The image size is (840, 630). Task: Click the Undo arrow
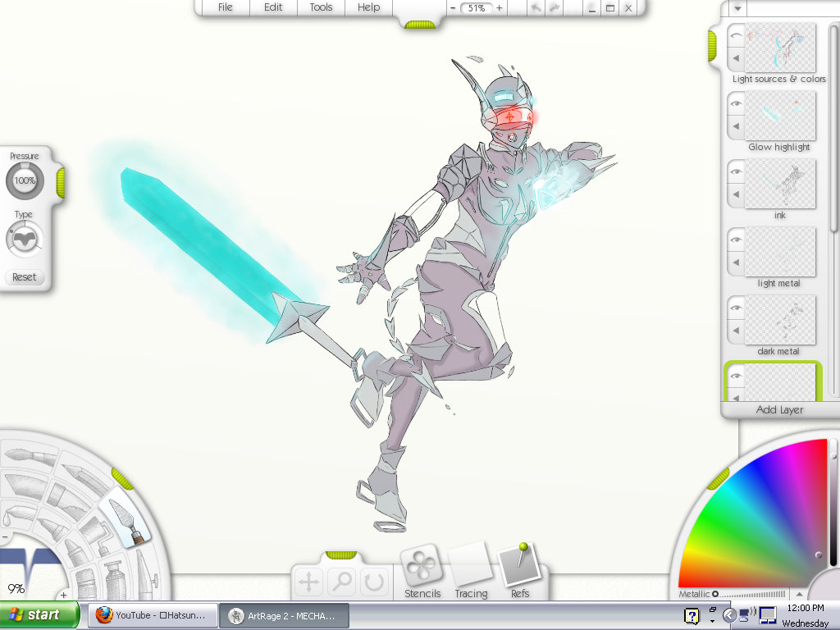click(x=535, y=8)
